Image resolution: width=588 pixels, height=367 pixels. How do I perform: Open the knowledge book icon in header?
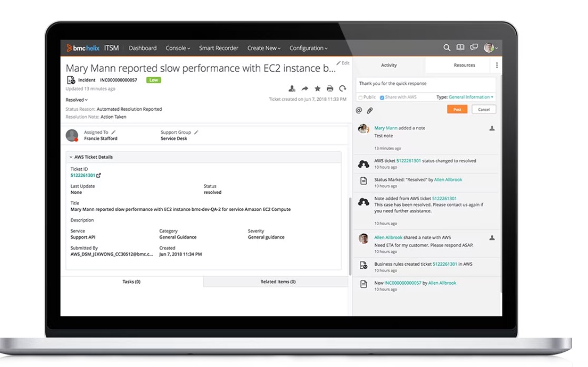click(460, 47)
